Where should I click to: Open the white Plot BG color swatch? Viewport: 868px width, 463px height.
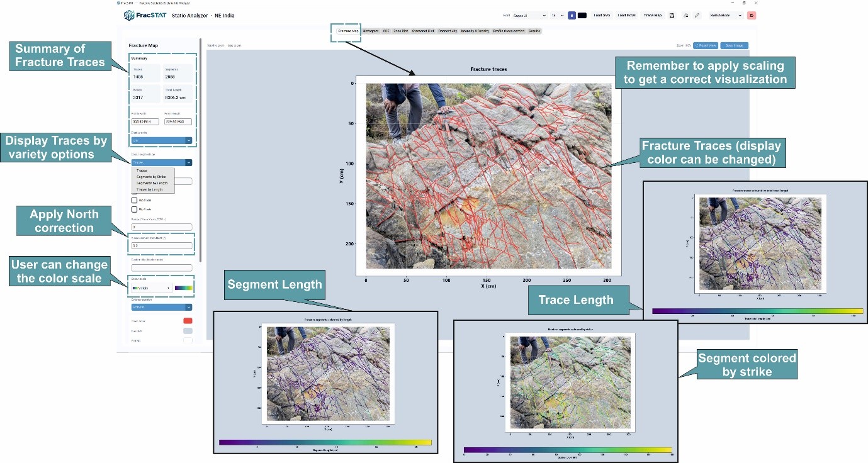188,341
